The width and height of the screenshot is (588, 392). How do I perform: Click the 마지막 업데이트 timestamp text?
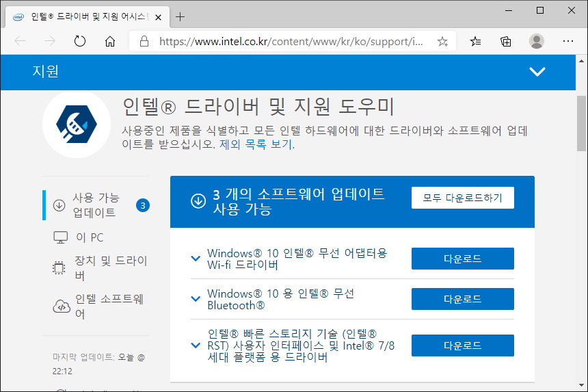[x=98, y=364]
